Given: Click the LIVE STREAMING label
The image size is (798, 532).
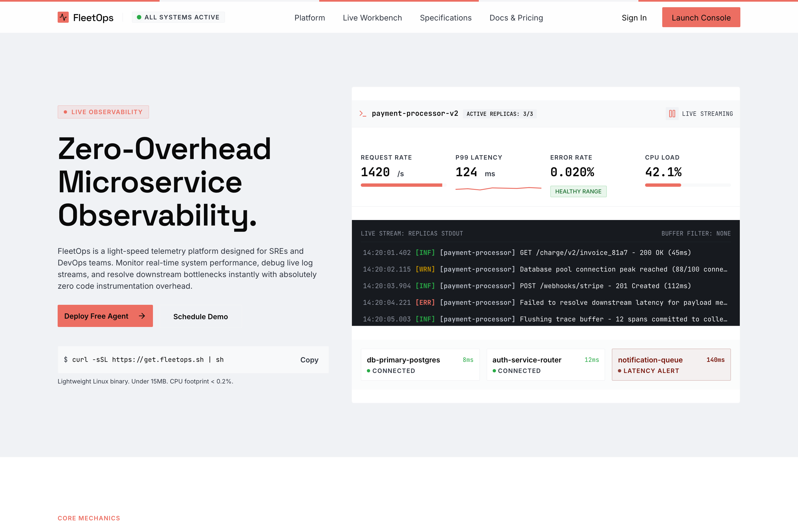Looking at the screenshot, I should 707,114.
